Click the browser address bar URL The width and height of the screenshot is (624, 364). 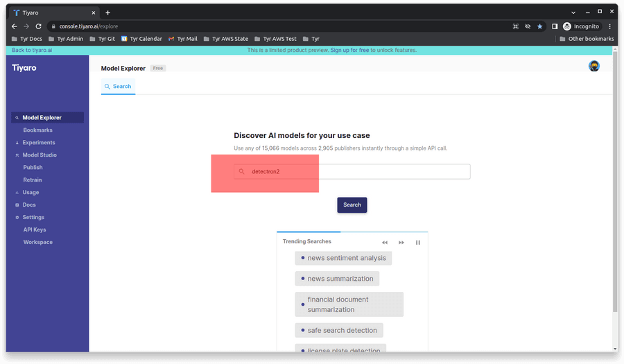(88, 26)
